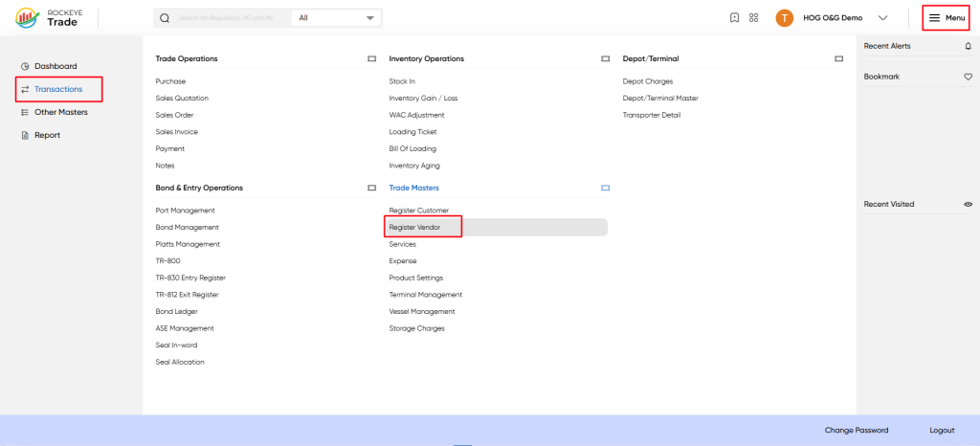980x446 pixels.
Task: Open Vessel Management
Action: click(422, 312)
